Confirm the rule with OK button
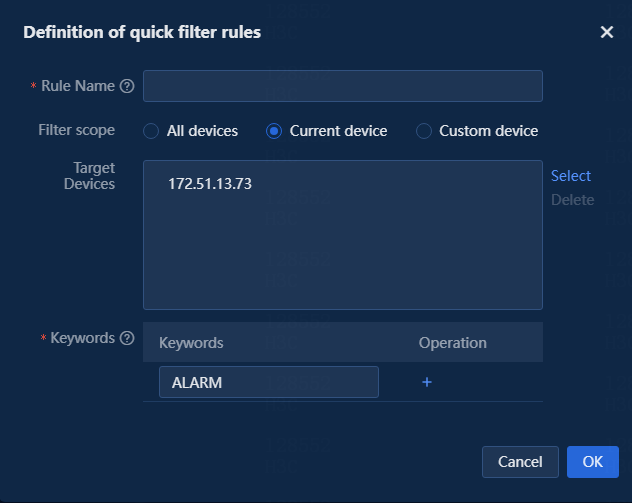Viewport: 632px width, 503px height. click(x=592, y=462)
